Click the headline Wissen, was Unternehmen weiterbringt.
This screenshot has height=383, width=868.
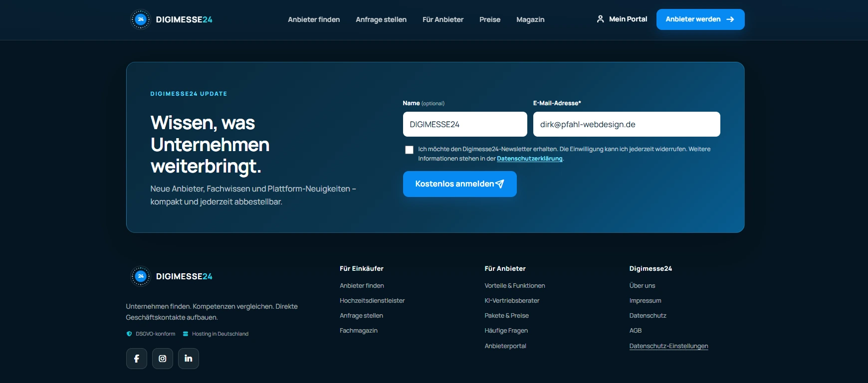pos(210,145)
